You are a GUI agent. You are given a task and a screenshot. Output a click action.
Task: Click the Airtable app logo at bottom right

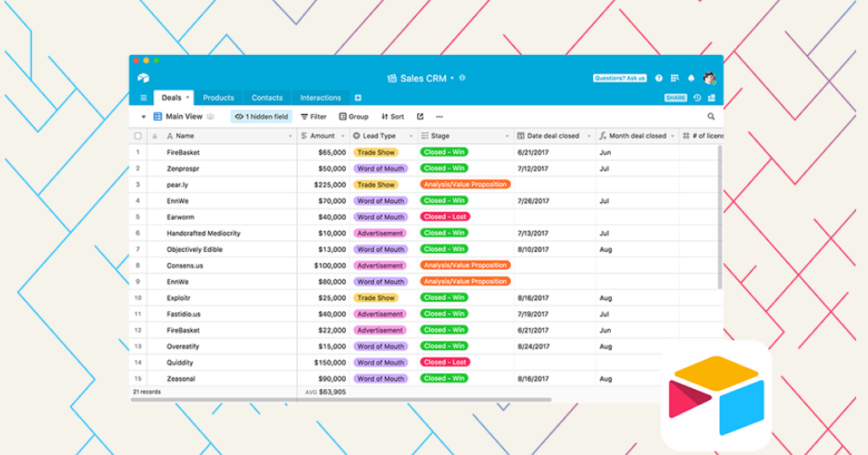[717, 395]
